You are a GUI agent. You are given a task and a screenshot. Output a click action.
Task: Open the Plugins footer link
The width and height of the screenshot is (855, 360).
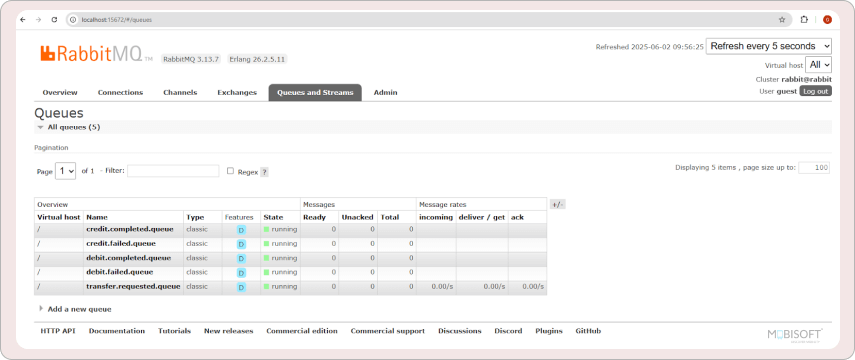[x=549, y=331]
